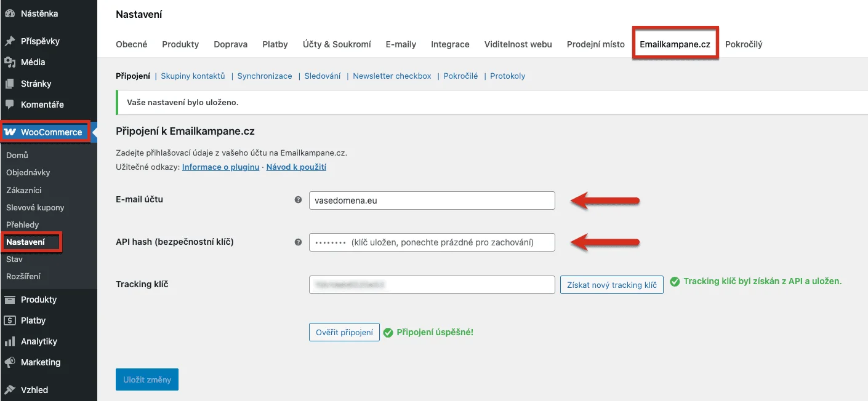Switch to the Platby tab
The width and height of the screenshot is (868, 401).
[x=275, y=44]
